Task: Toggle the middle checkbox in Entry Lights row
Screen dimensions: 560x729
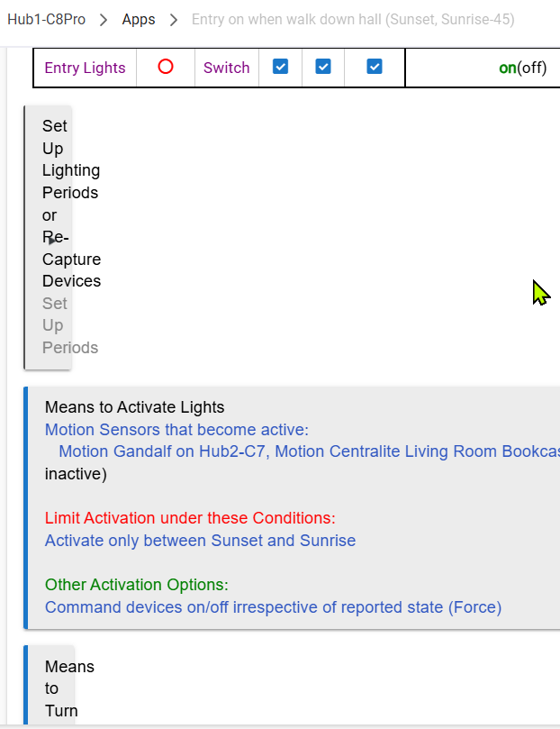Action: pos(323,67)
